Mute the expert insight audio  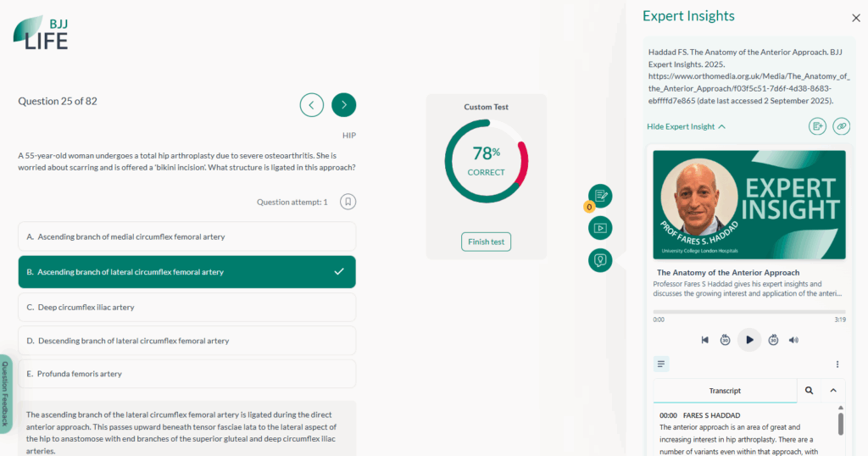point(793,340)
